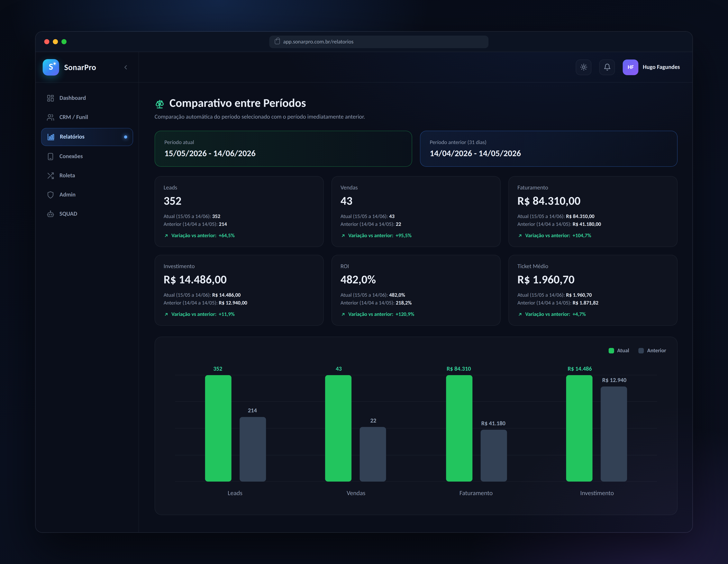Click Investimento variation arrow icon +11,9%
Screen dimensions: 728x564
pos(166,314)
